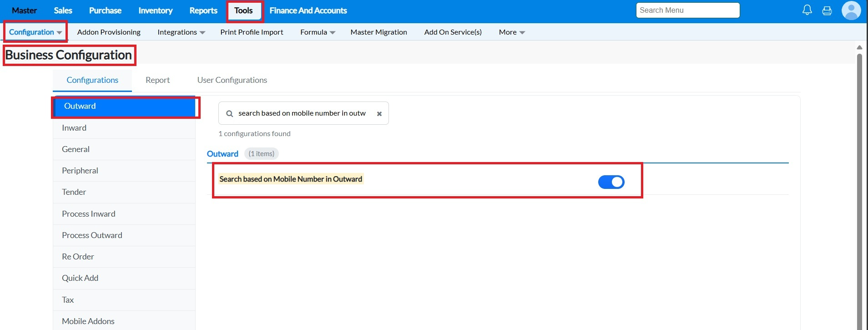The image size is (868, 330).
Task: Open the Tools menu
Action: pos(243,10)
